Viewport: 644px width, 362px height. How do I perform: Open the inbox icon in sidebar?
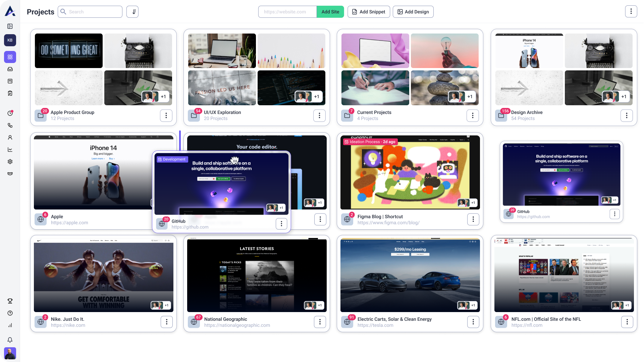tap(10, 69)
